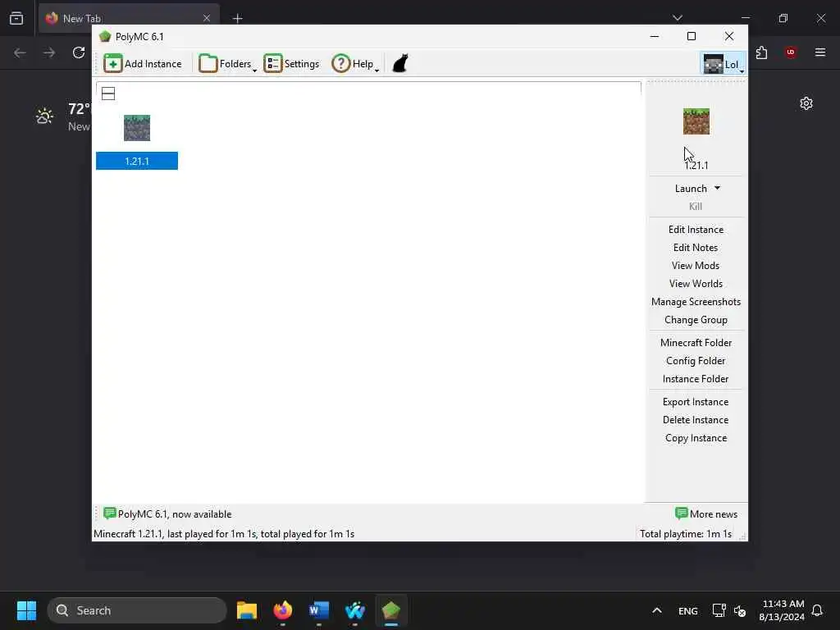
Task: Open the Minecraft Folder
Action: pyautogui.click(x=696, y=343)
